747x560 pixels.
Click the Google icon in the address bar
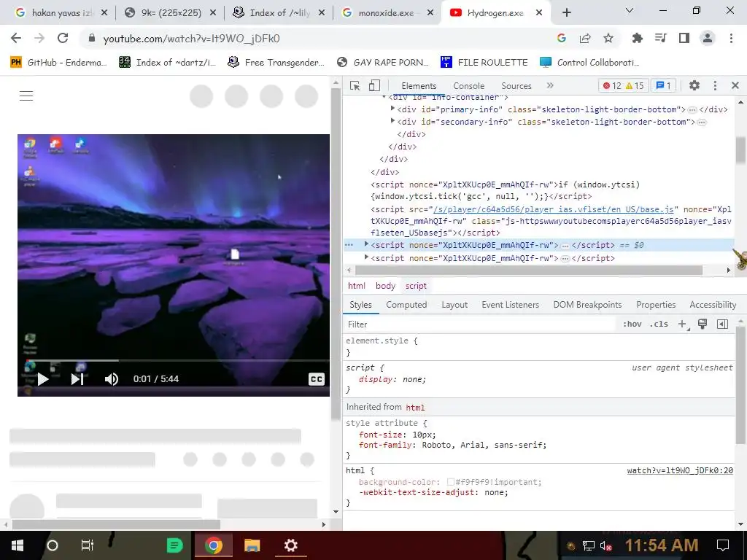click(x=562, y=38)
